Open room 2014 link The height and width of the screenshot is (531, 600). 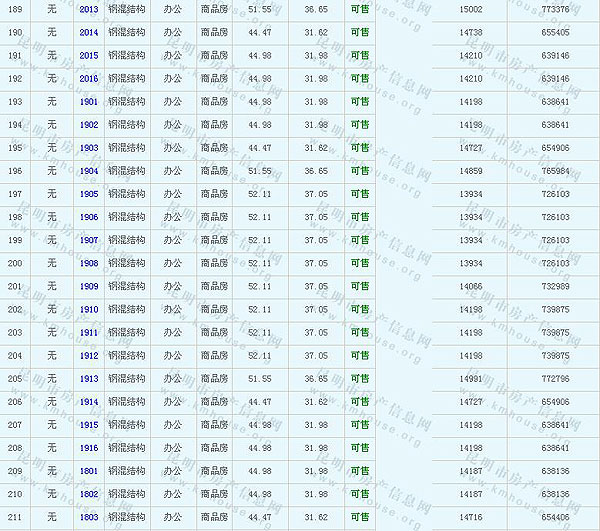pyautogui.click(x=89, y=32)
